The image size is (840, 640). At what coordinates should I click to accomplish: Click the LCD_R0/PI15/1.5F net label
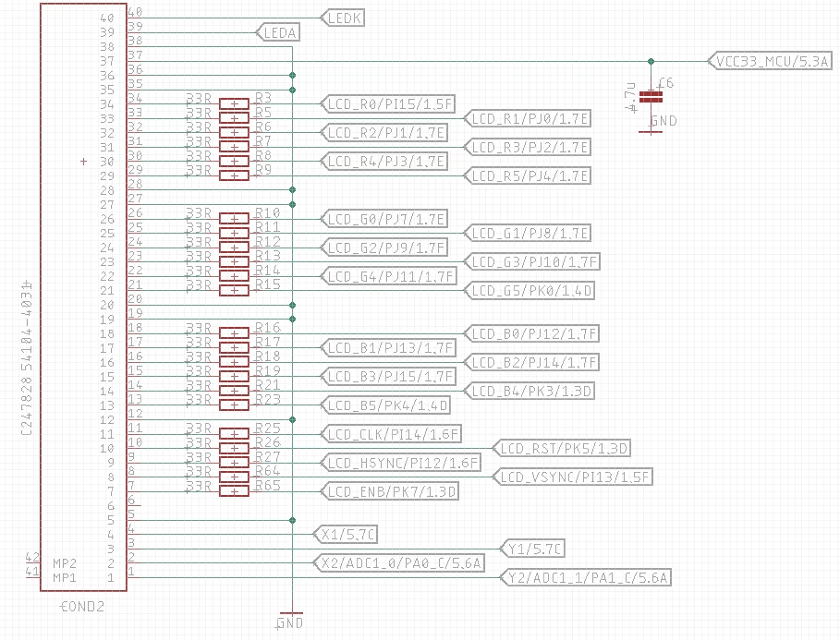point(388,104)
